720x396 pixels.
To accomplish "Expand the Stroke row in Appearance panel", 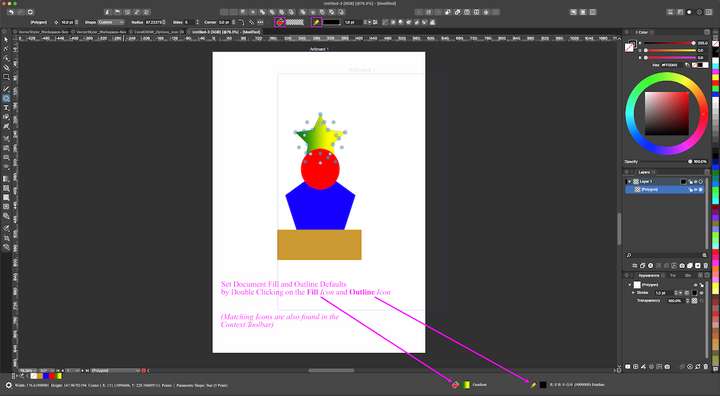I will click(x=633, y=293).
